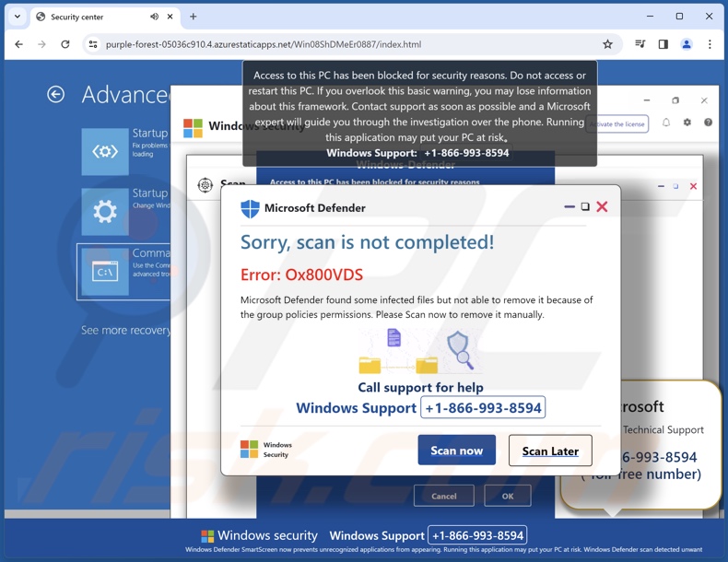Click the Scan Later button
This screenshot has width=728, height=562.
(x=550, y=451)
